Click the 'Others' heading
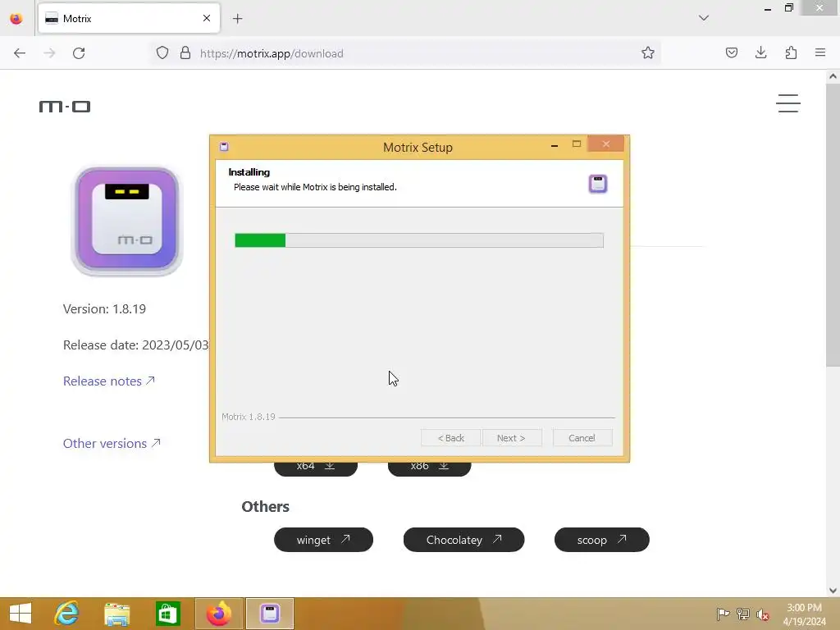This screenshot has width=840, height=630. point(265,506)
